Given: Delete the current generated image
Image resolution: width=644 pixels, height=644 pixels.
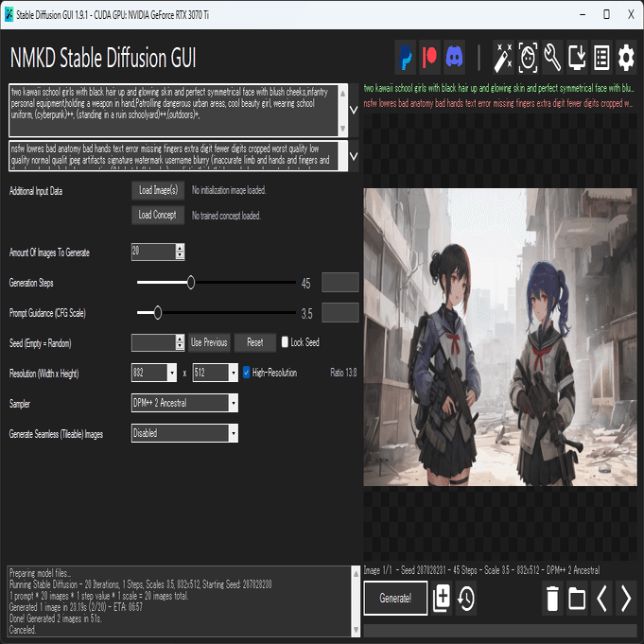Looking at the screenshot, I should [552, 598].
